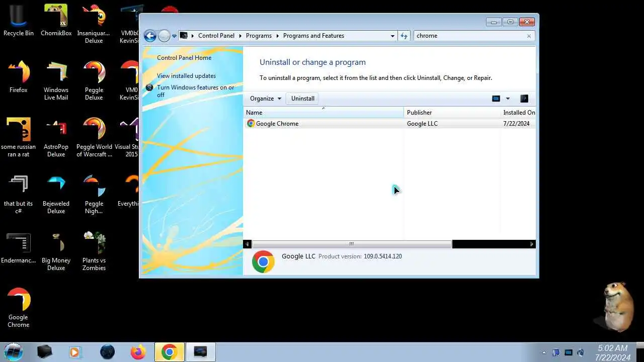This screenshot has height=362, width=644.
Task: Click the address bar root location icon
Action: (184, 36)
